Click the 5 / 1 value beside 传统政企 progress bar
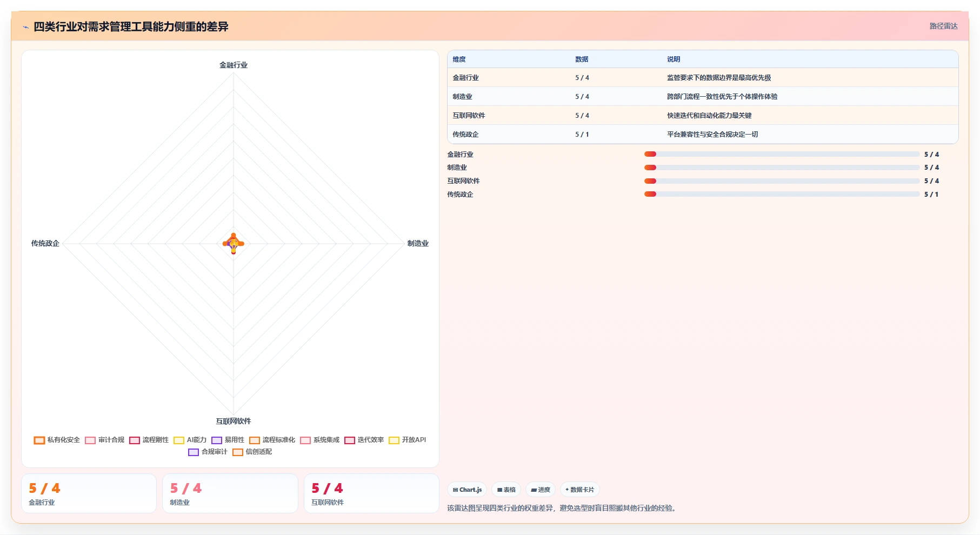 point(931,195)
